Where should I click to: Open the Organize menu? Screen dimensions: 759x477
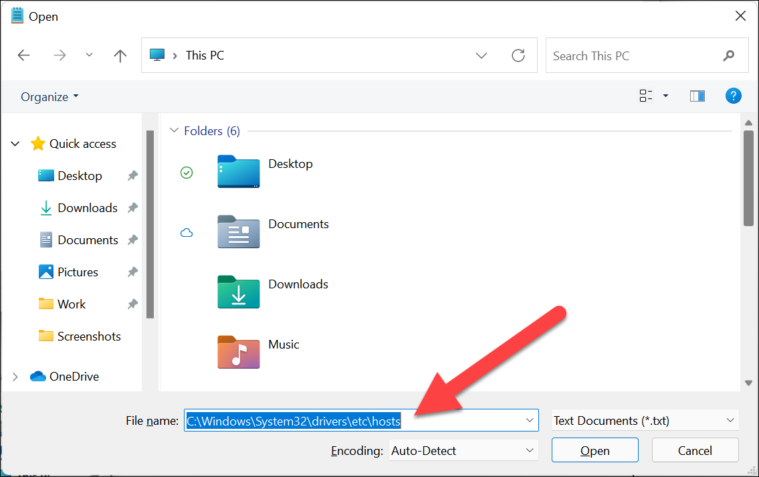tap(49, 97)
